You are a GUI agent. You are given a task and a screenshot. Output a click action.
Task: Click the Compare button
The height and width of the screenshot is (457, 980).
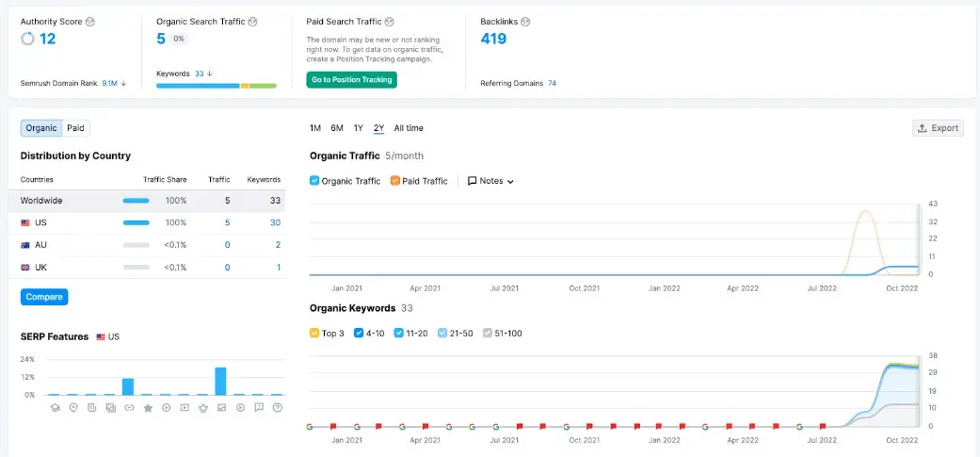[x=44, y=297]
